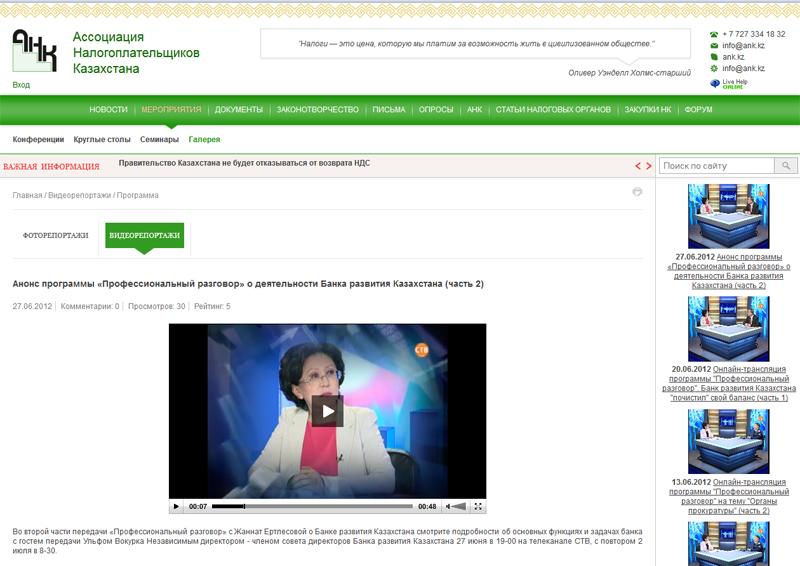Open the 20.06.2012 video thumbnail in sidebar

[728, 328]
